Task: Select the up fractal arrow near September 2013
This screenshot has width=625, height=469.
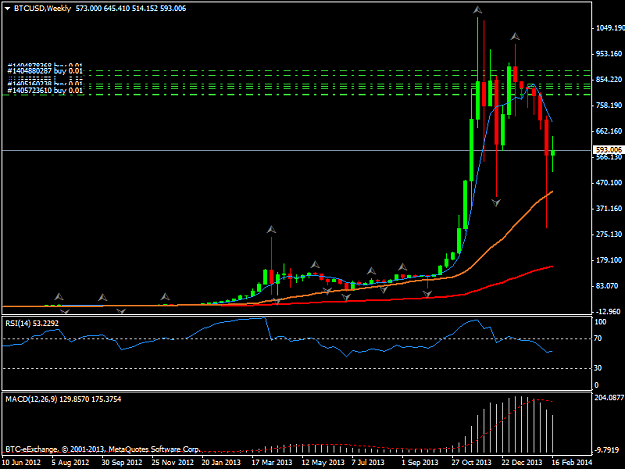Action: coord(403,267)
